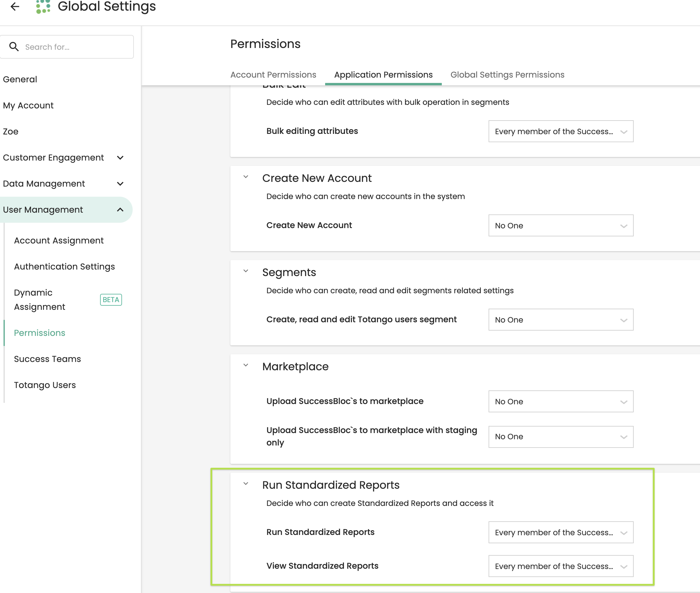
Task: Open Authentication Settings page
Action: pos(65,267)
